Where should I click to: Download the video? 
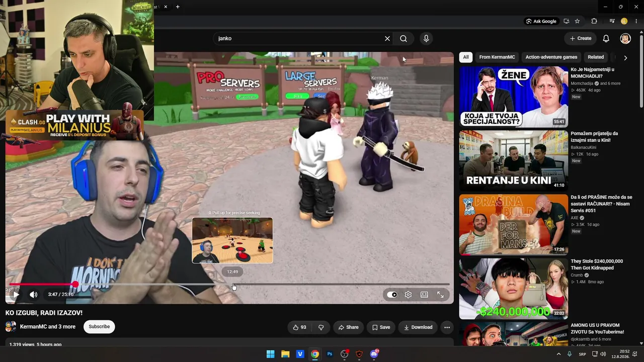click(x=418, y=327)
